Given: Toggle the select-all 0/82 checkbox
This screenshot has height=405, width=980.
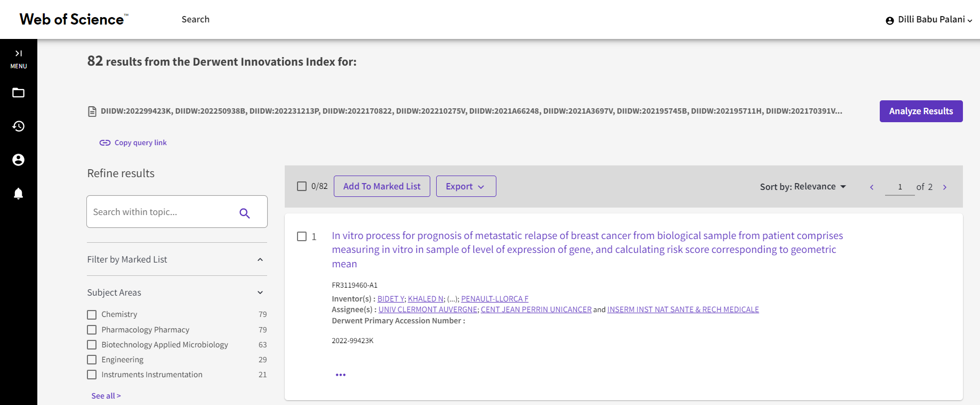Looking at the screenshot, I should (x=302, y=186).
